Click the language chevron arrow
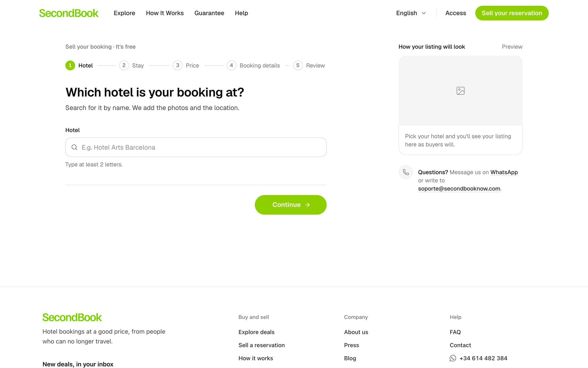588x368 pixels. pos(424,13)
